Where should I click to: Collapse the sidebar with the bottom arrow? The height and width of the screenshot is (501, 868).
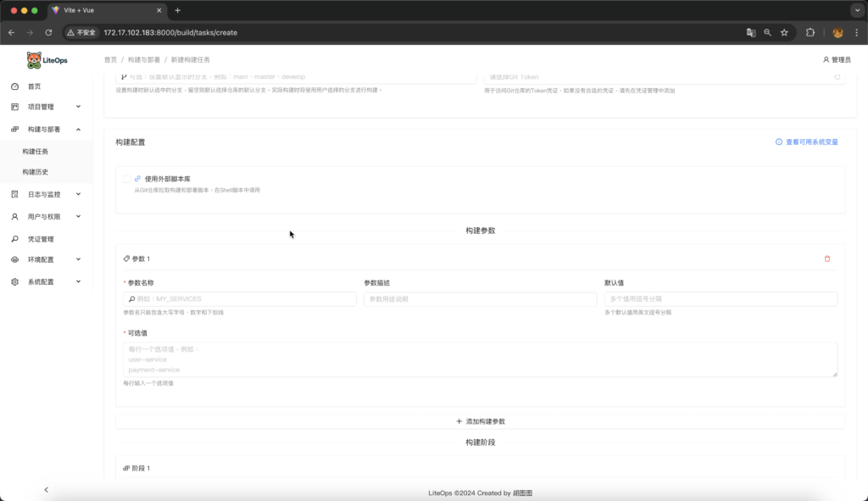46,489
